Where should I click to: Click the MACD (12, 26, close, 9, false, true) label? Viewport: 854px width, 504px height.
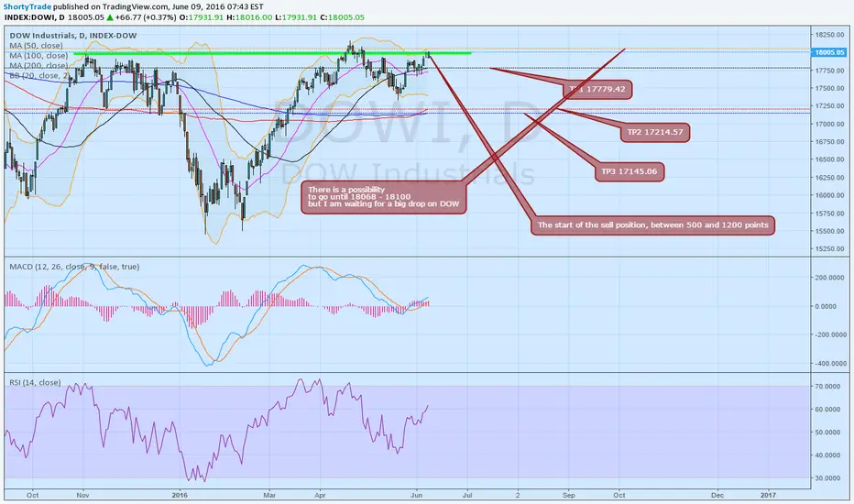[74, 267]
